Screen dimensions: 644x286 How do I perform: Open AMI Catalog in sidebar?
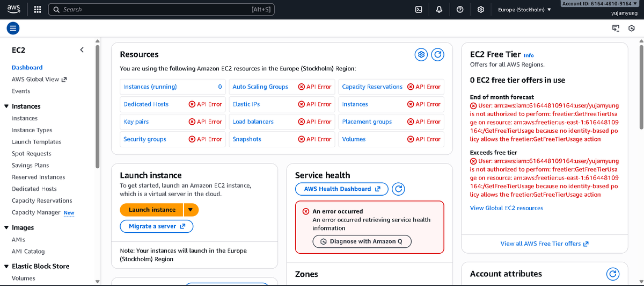coord(28,252)
